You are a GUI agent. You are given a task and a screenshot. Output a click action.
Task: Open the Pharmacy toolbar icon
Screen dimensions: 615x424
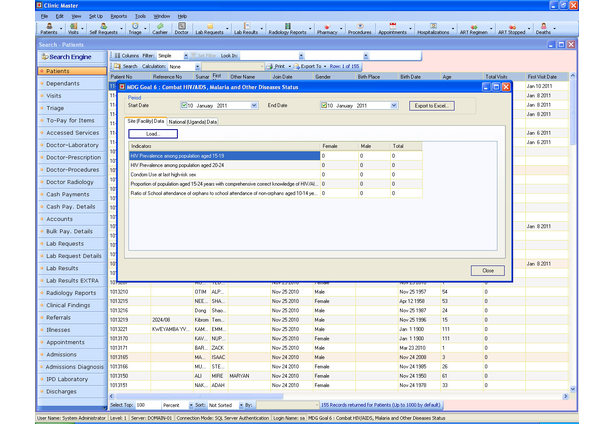tap(327, 28)
